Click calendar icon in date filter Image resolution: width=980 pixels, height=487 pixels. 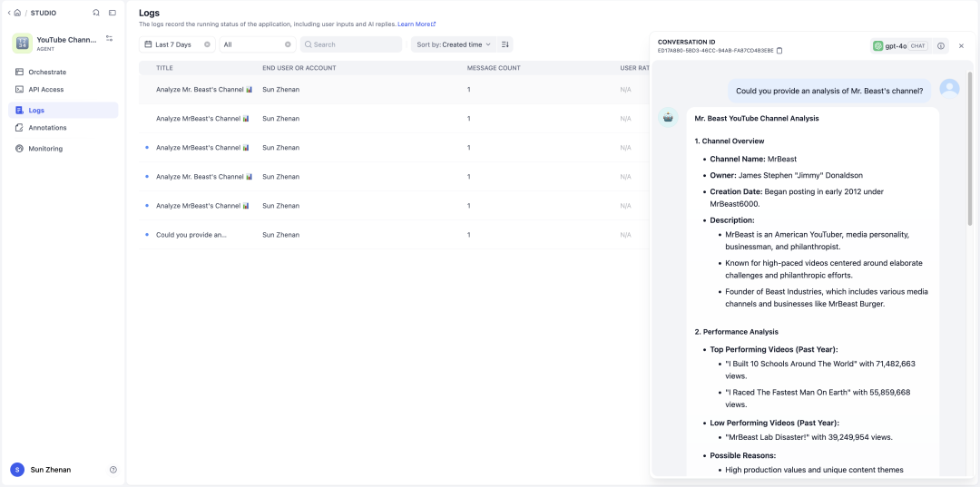coord(148,44)
